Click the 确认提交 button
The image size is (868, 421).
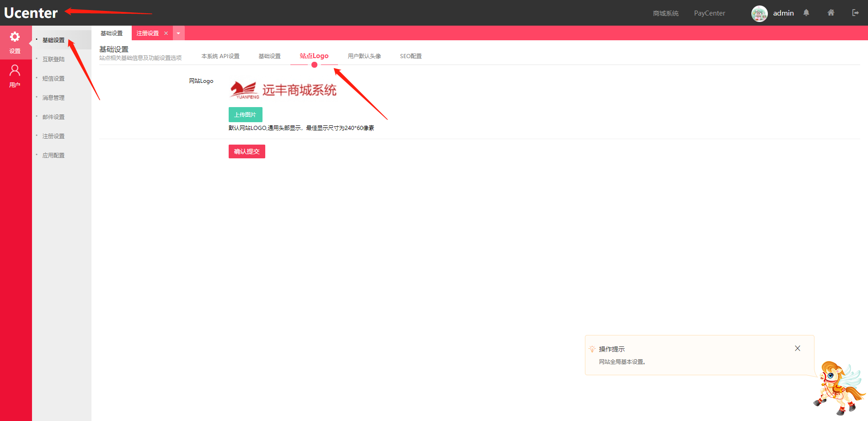[247, 151]
